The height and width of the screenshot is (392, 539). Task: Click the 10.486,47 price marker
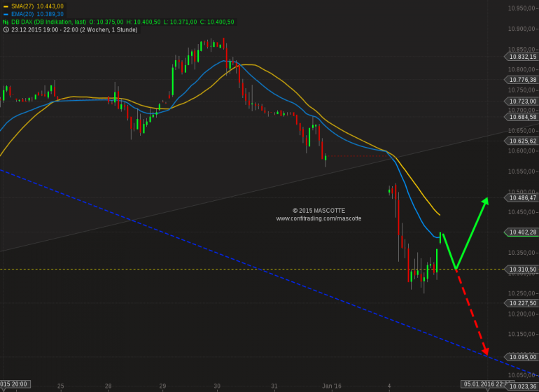(x=521, y=197)
